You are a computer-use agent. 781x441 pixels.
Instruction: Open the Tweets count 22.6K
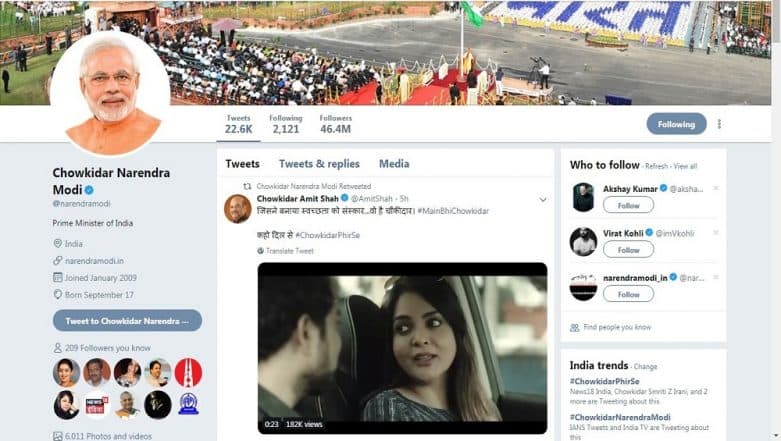click(239, 124)
